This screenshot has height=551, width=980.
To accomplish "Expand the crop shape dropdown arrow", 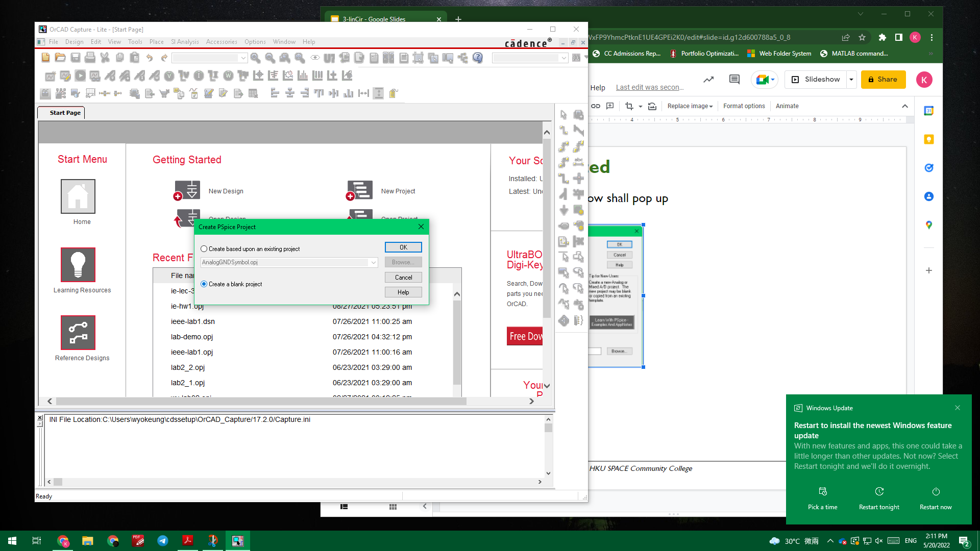I will 640,106.
